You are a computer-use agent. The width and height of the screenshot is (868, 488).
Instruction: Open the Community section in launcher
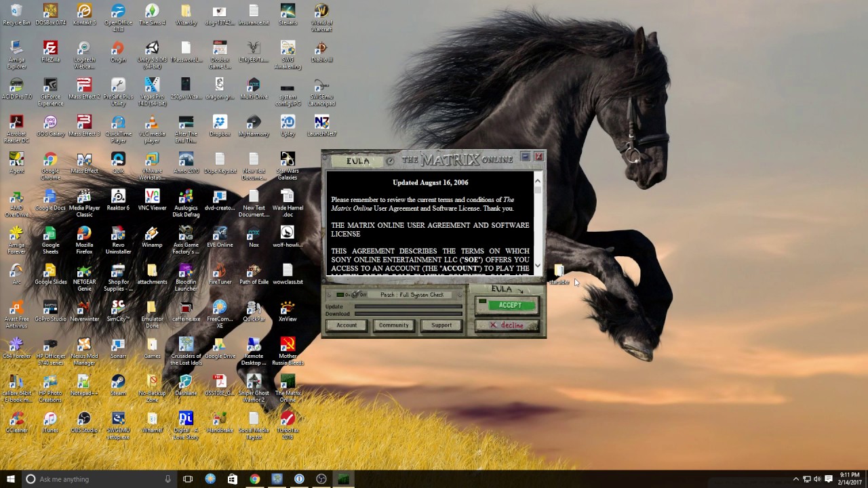pos(393,325)
